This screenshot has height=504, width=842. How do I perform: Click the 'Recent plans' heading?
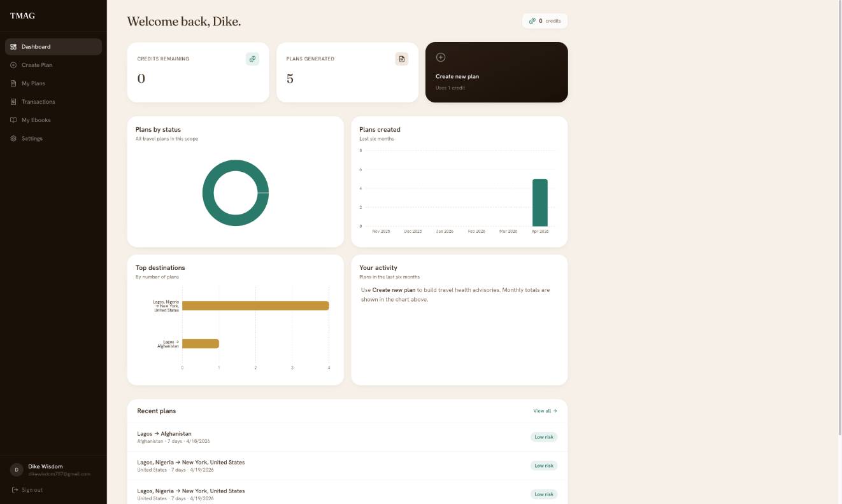157,411
